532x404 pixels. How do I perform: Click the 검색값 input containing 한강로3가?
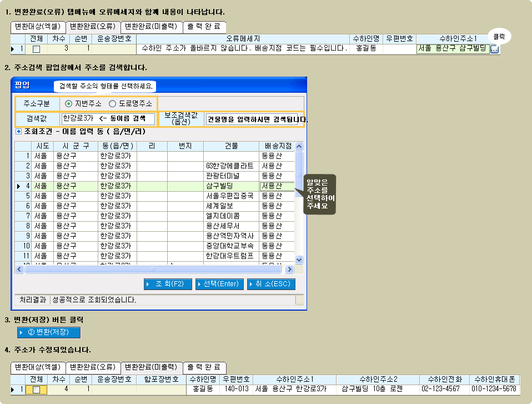point(108,119)
